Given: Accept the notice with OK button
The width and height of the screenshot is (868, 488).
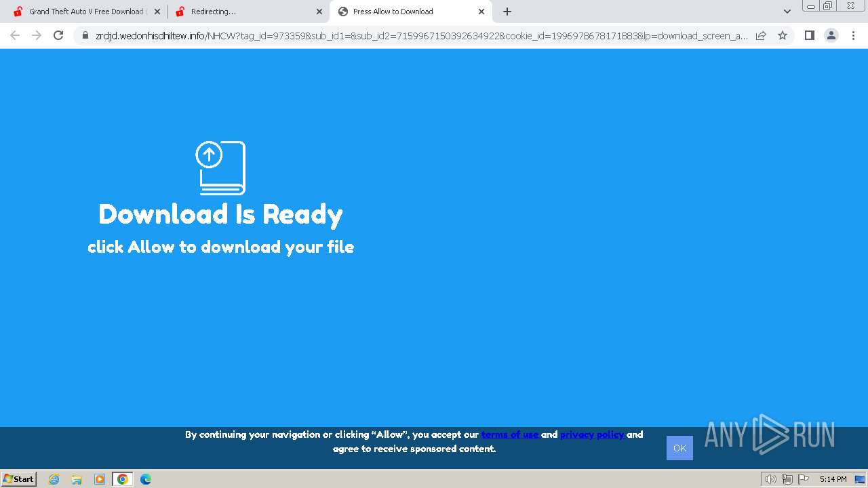Looking at the screenshot, I should coord(679,448).
